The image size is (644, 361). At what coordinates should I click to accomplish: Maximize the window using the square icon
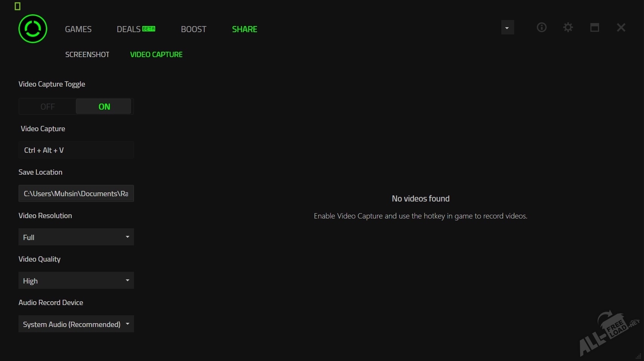coord(595,27)
